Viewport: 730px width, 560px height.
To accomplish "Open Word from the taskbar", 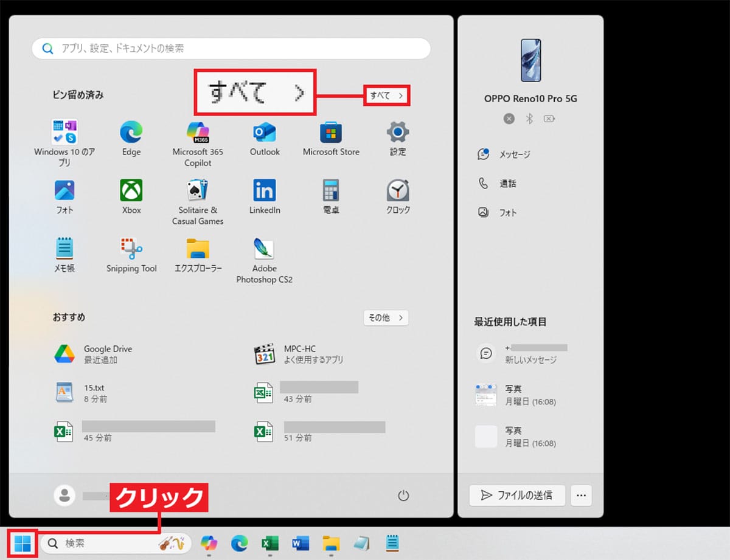I will [300, 543].
